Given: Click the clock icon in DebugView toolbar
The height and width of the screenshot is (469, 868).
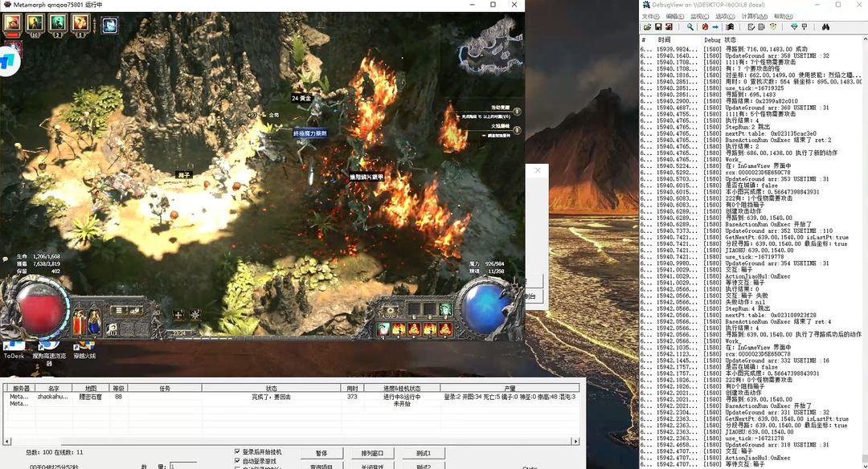Looking at the screenshot, I should [773, 27].
